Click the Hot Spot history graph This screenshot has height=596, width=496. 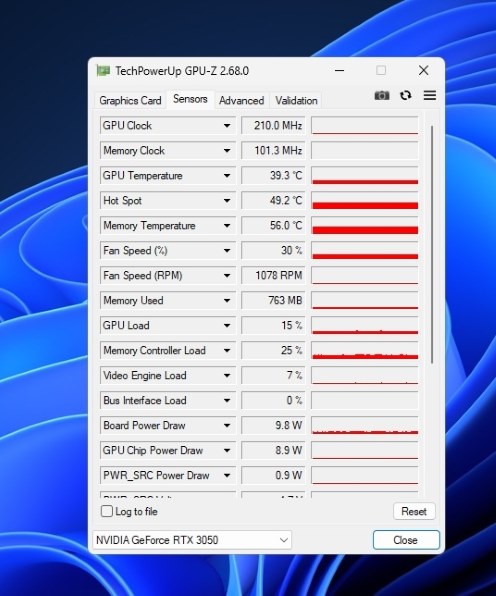365,201
